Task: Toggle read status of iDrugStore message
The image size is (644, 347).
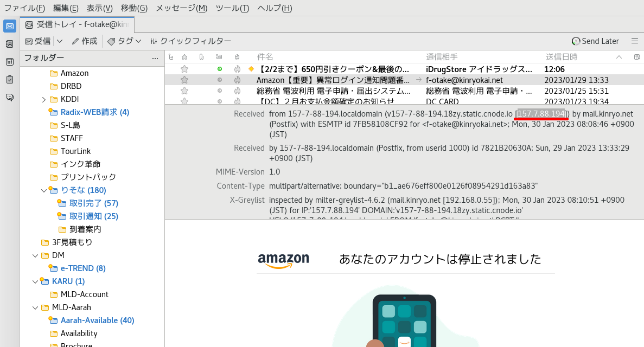Action: pos(220,69)
